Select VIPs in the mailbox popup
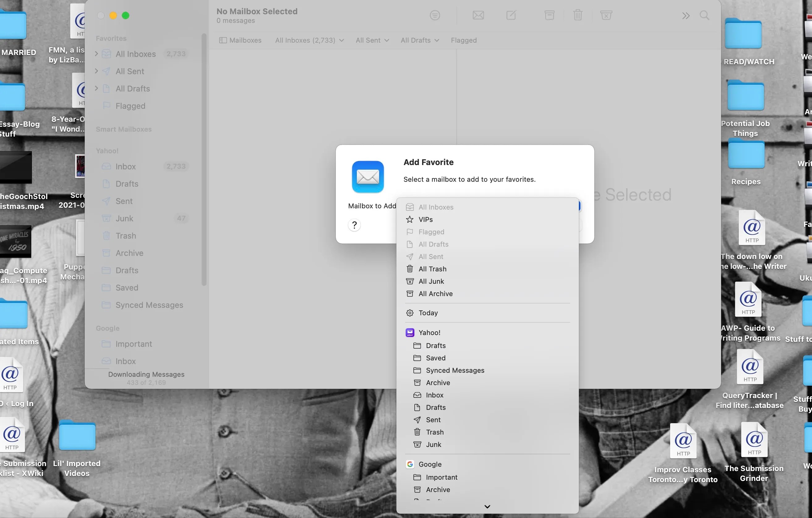Screen dimensions: 812x518 click(425, 219)
